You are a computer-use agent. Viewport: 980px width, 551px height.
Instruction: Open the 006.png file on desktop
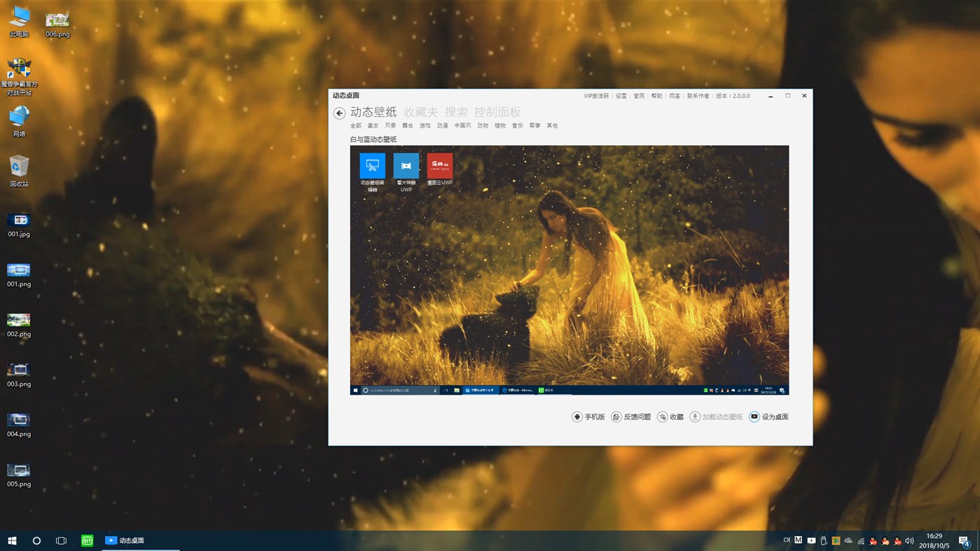coord(57,19)
